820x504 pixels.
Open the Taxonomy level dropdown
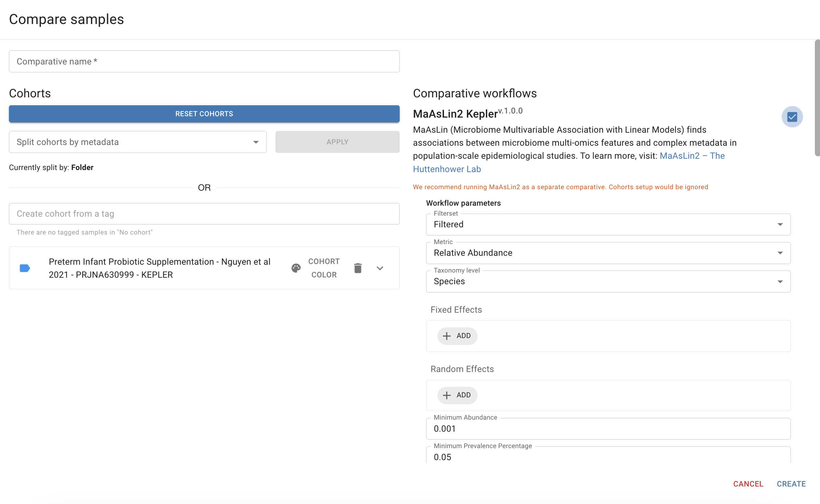click(608, 281)
